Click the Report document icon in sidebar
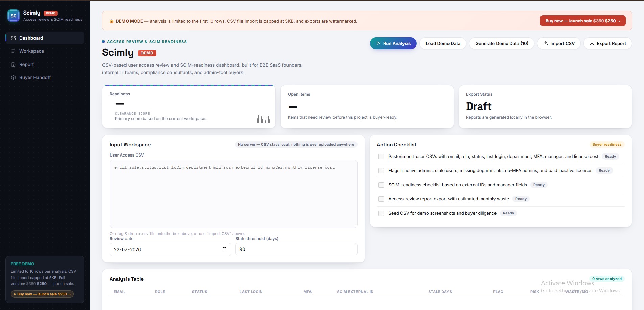 [x=14, y=65]
